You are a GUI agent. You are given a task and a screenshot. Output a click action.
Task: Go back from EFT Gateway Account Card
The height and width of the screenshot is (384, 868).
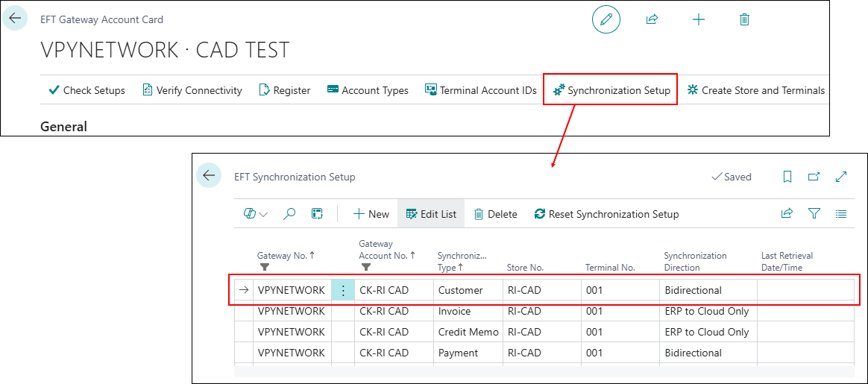coord(15,18)
